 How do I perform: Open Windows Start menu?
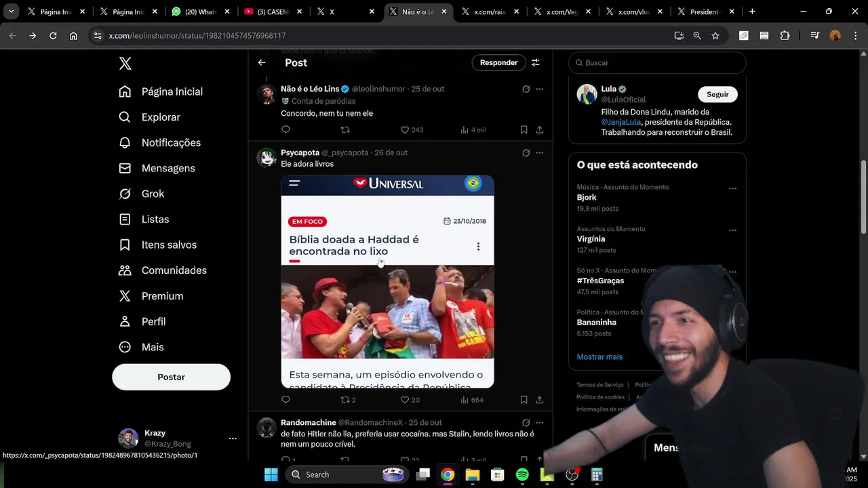tap(271, 474)
